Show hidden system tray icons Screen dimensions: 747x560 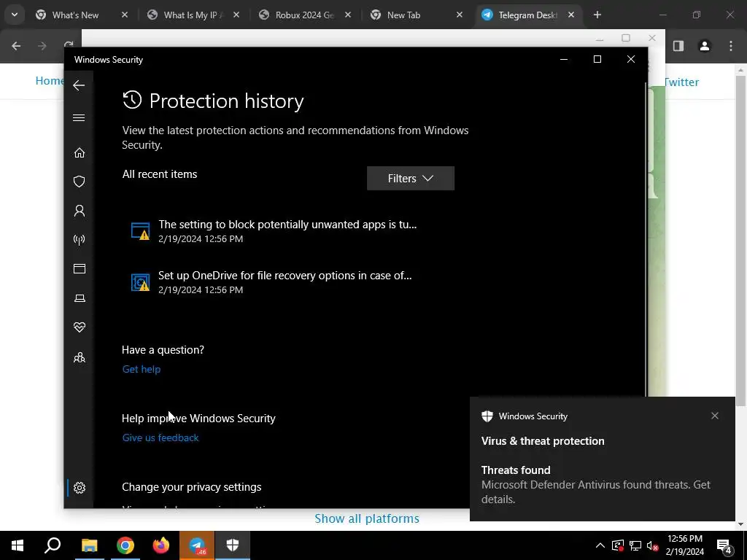[x=600, y=545]
